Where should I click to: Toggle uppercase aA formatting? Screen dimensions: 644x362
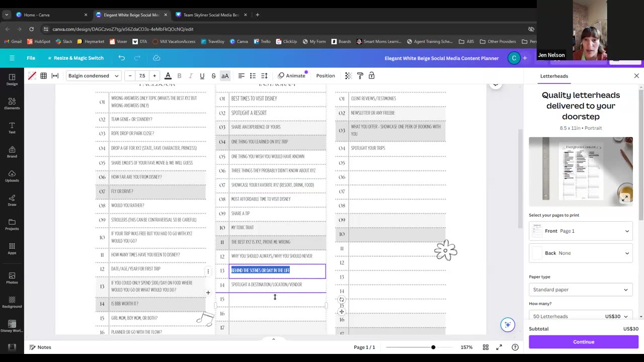point(225,75)
